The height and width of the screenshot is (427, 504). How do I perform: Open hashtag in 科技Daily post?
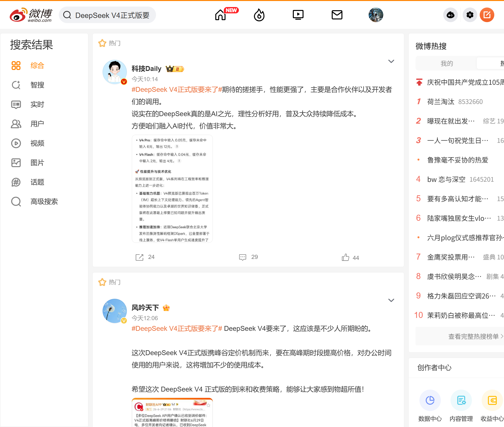point(177,90)
